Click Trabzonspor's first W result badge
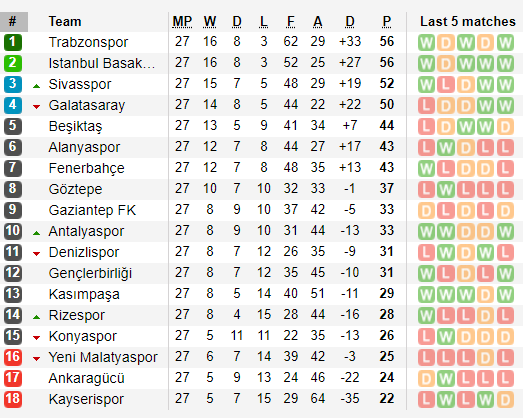This screenshot has height=418, width=523. [x=426, y=42]
